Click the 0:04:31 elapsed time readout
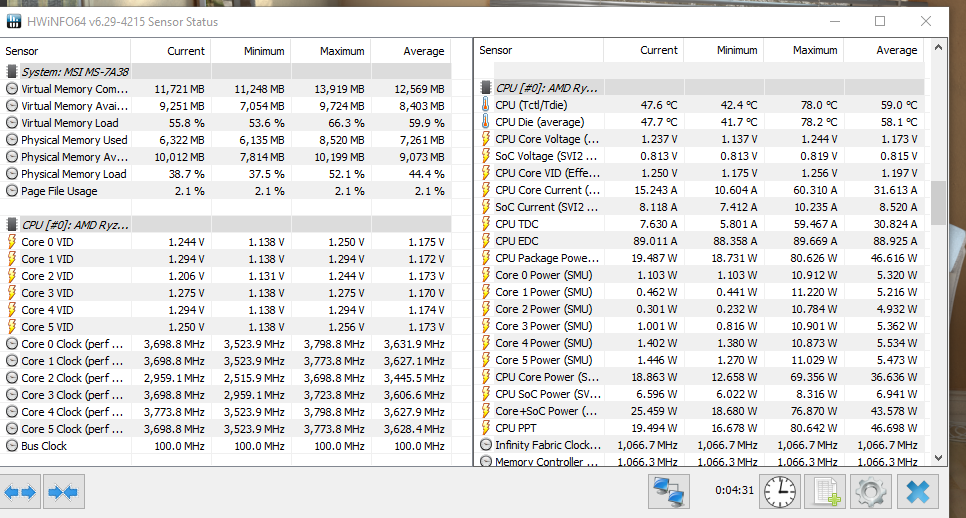The image size is (966, 518). [734, 490]
